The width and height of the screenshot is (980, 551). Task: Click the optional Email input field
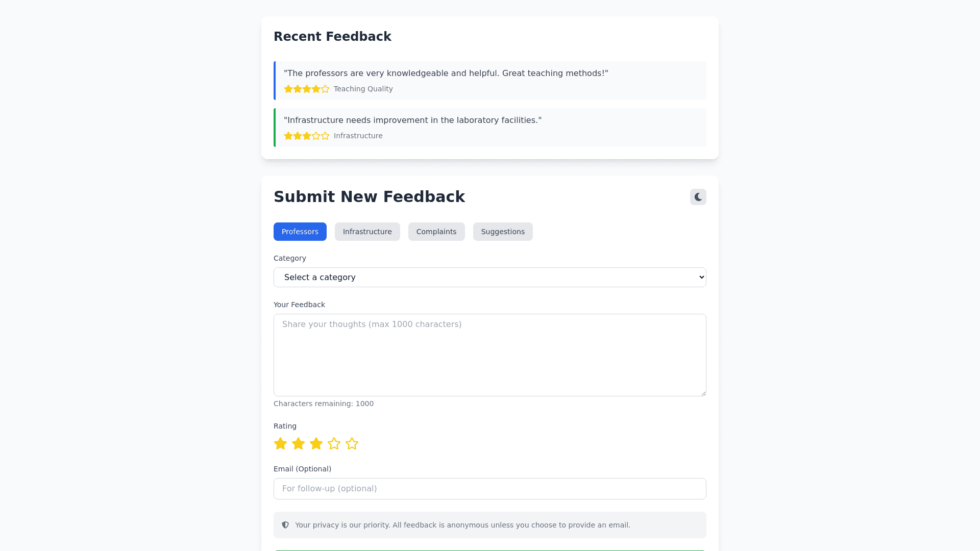(489, 489)
